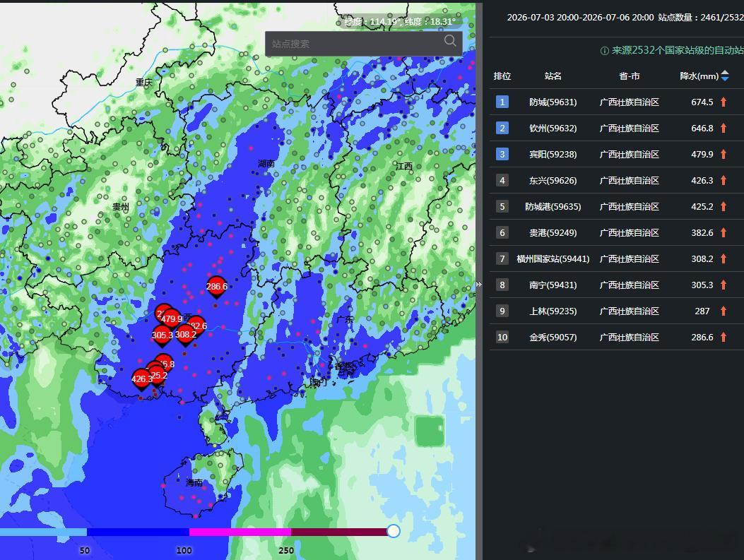This screenshot has height=560, width=744.
Task: Click the 426.3 red map marker
Action: click(141, 379)
